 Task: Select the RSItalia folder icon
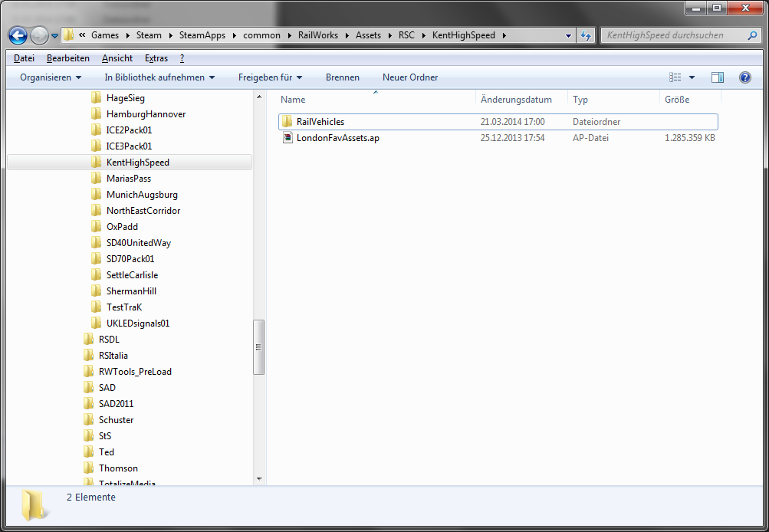coord(88,356)
